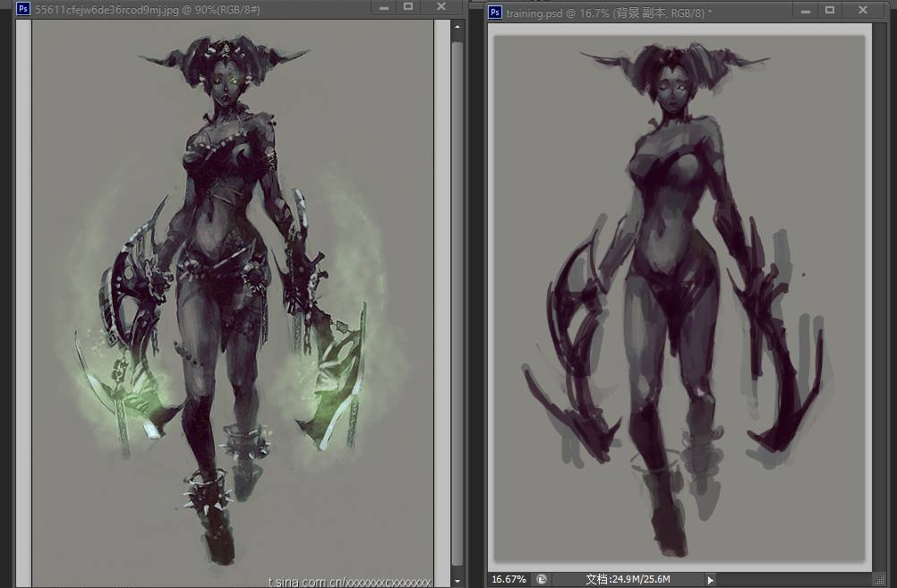Click the status bar icon beside 16.67%
Viewport: 897px width, 588px height.
point(542,579)
